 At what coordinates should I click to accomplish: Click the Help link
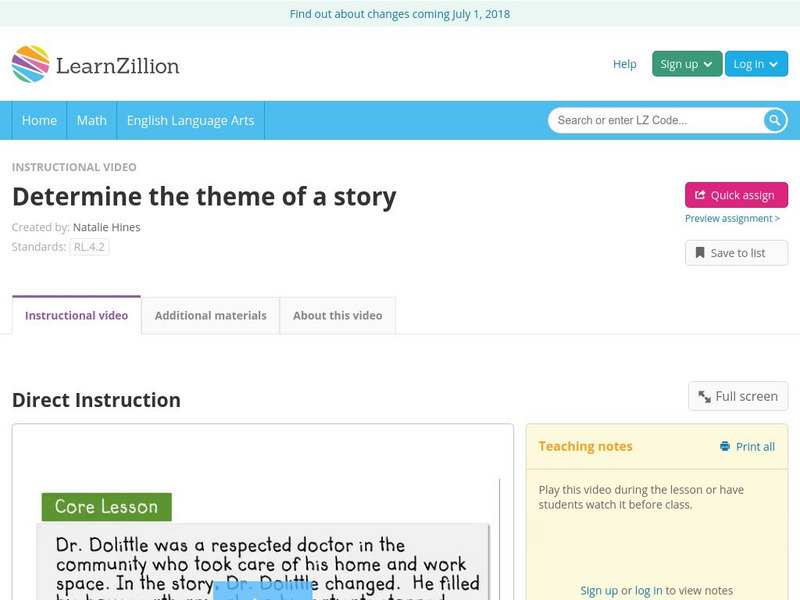pyautogui.click(x=624, y=63)
